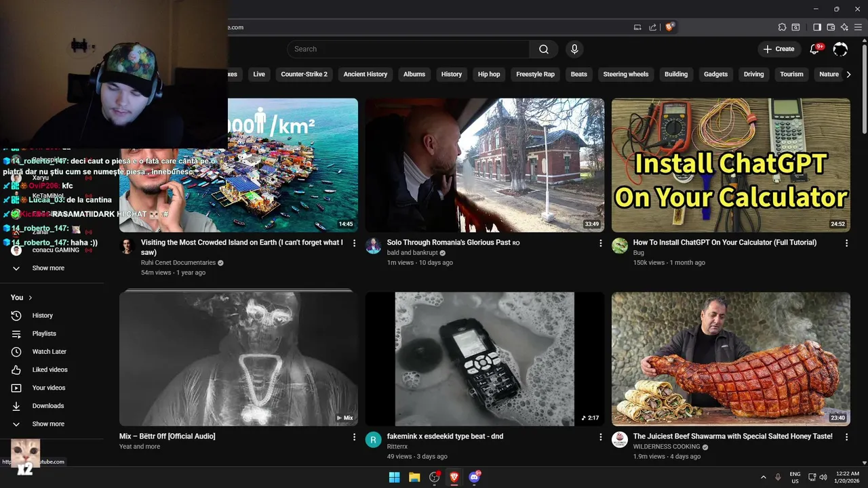
Task: Open the Ruhi Cenet Documentaries channel link
Action: tap(178, 263)
